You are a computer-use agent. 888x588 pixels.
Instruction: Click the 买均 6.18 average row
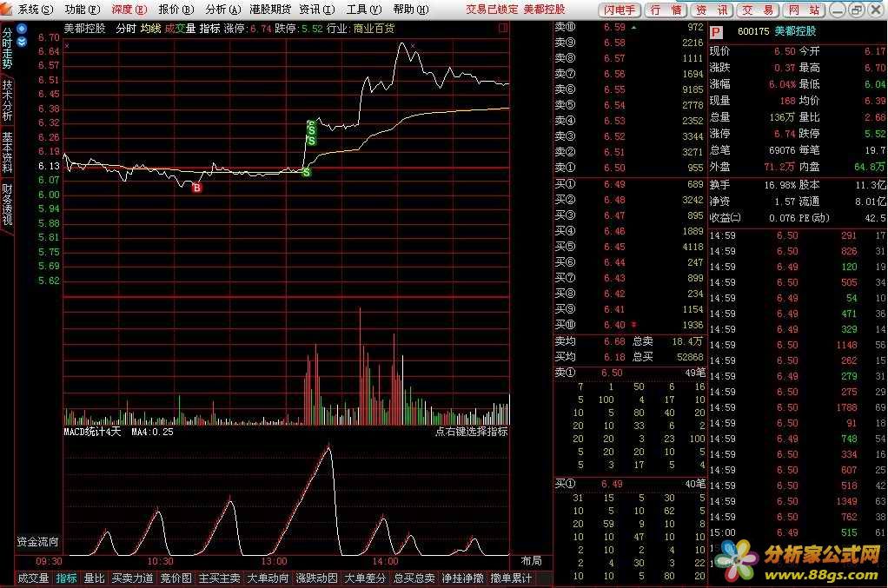[x=628, y=357]
